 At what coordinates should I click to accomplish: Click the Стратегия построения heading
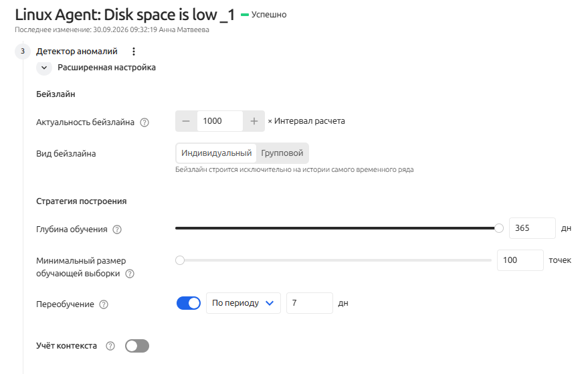coord(82,201)
